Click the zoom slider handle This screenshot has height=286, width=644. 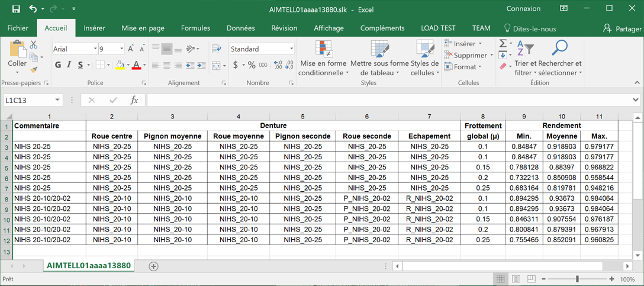click(x=578, y=279)
